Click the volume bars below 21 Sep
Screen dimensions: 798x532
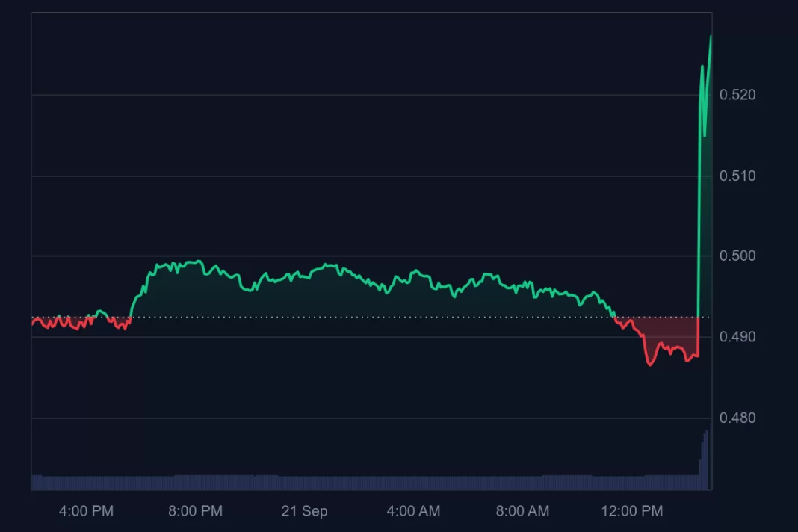(304, 483)
